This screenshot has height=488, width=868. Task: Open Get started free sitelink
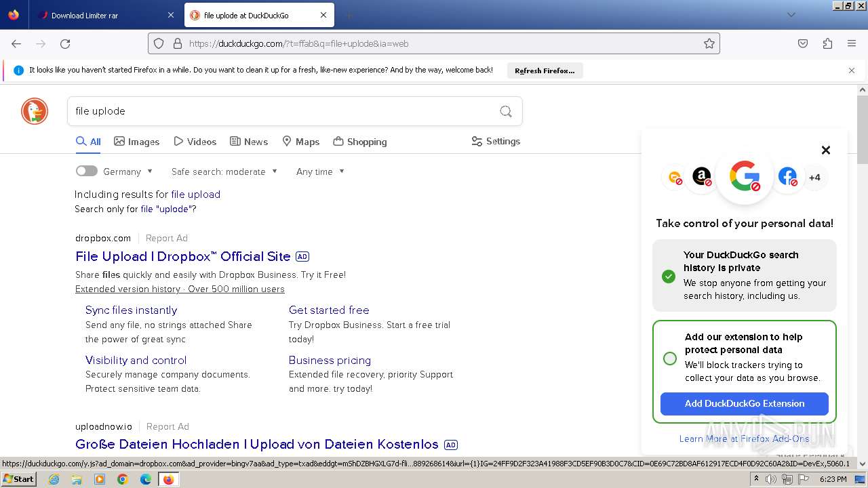329,310
